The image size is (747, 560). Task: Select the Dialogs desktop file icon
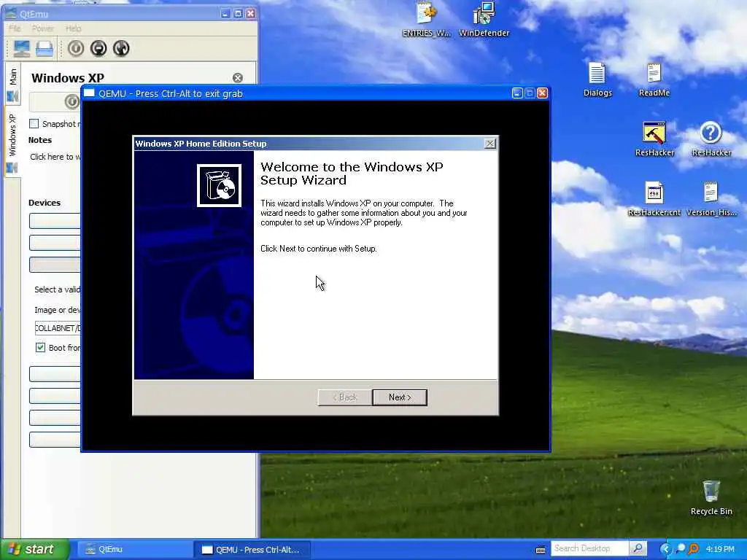coord(597,79)
